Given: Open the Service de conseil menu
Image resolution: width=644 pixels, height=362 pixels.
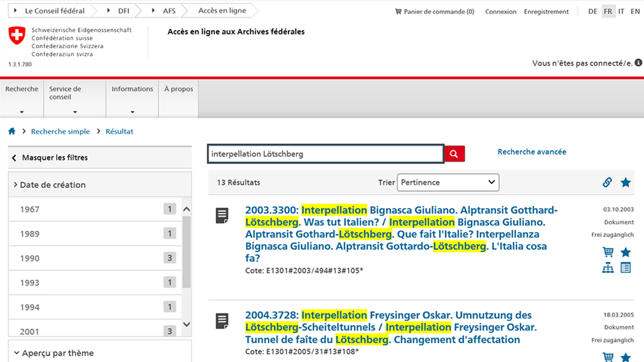Looking at the screenshot, I should pyautogui.click(x=65, y=93).
